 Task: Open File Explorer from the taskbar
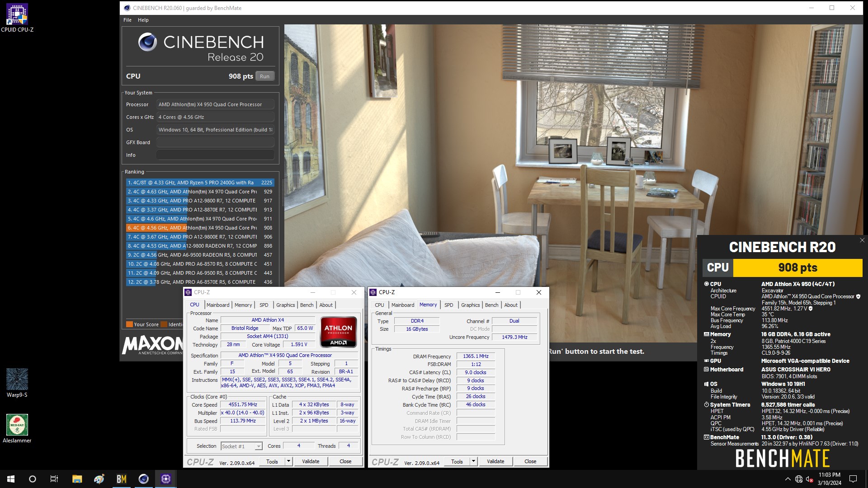(77, 479)
